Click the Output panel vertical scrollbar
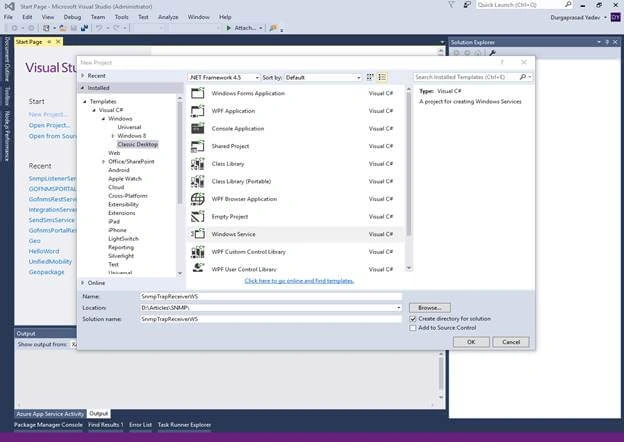This screenshot has width=624, height=442. click(x=441, y=375)
